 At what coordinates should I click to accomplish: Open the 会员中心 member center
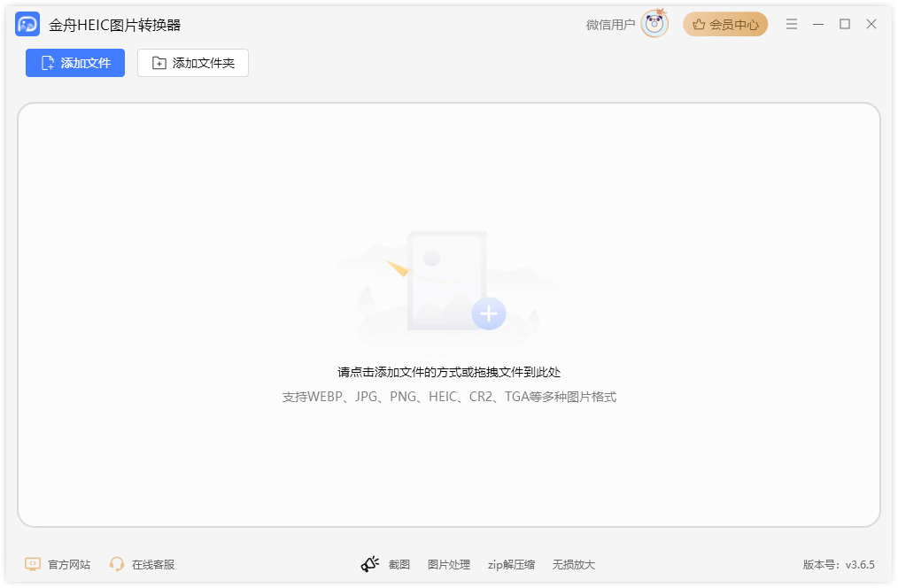[x=725, y=24]
